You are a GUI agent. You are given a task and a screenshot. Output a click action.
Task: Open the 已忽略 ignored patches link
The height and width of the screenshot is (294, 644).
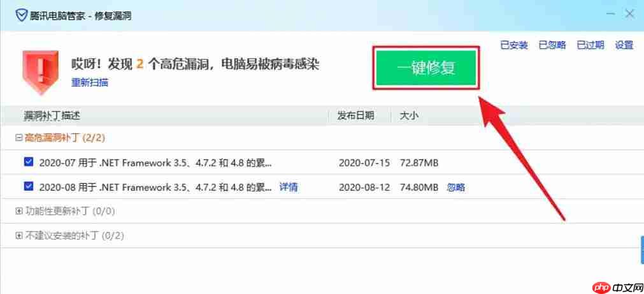552,45
